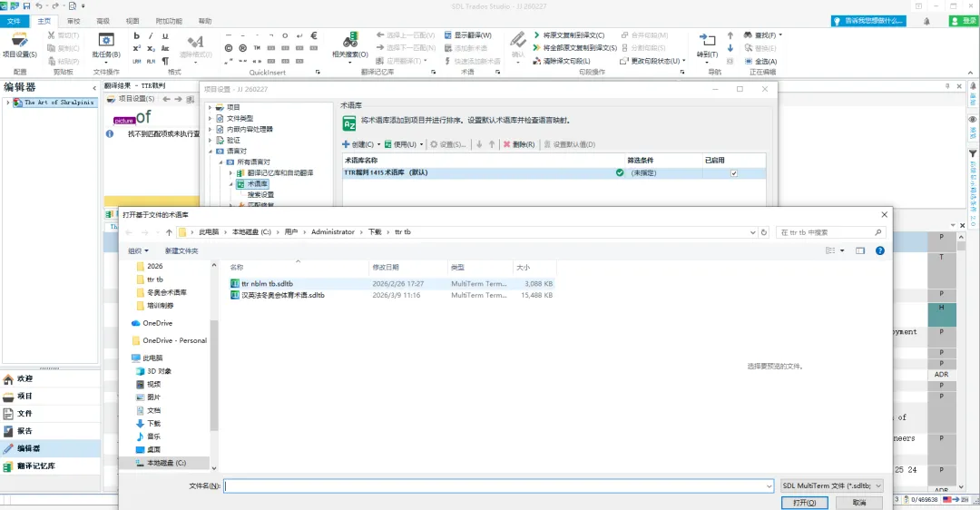Expand the File Types (文件类型) tree node

pyautogui.click(x=210, y=118)
